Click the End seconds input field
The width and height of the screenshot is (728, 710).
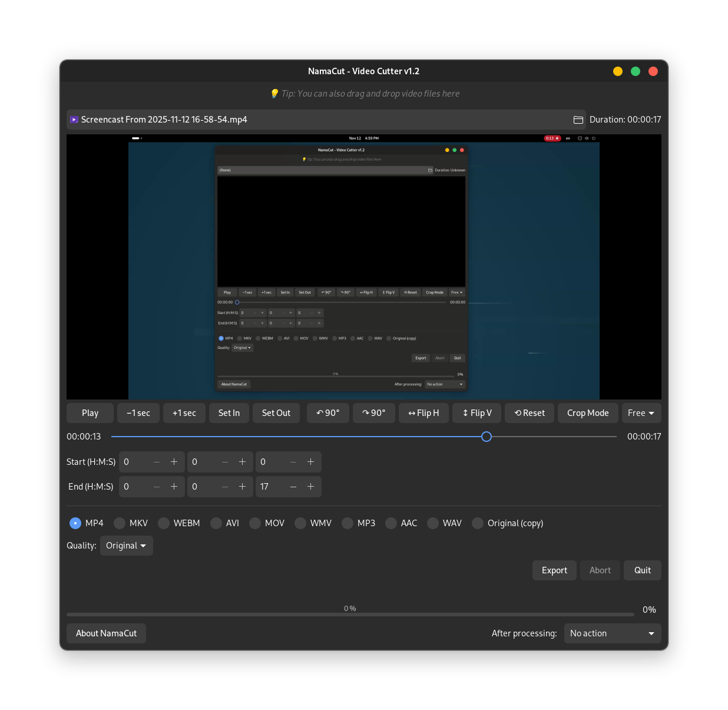tap(271, 487)
